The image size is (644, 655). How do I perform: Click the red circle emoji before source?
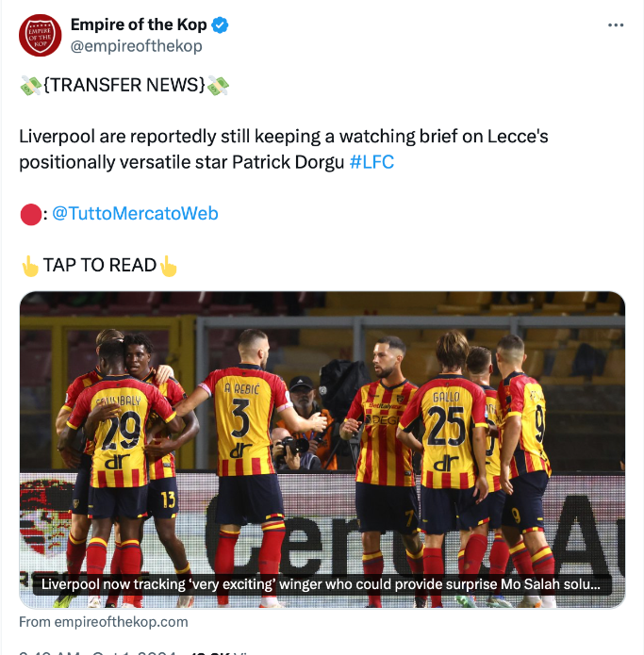tap(30, 215)
